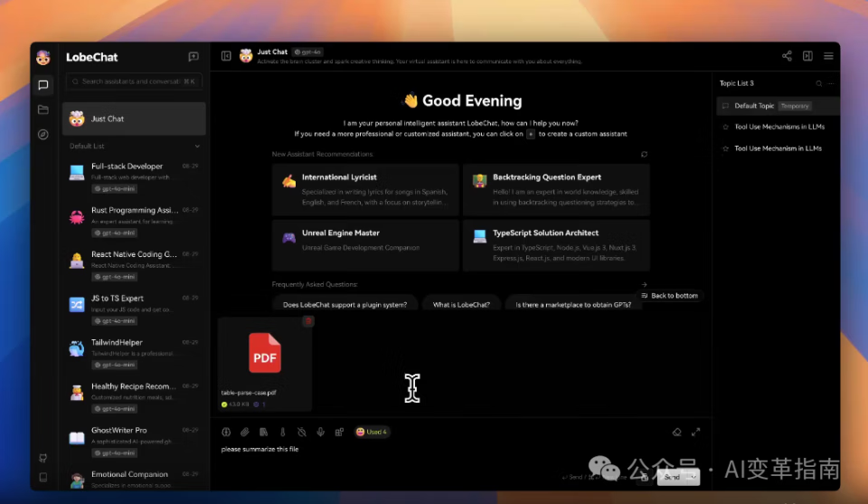Show more frequently asked questions arrow

click(x=644, y=285)
